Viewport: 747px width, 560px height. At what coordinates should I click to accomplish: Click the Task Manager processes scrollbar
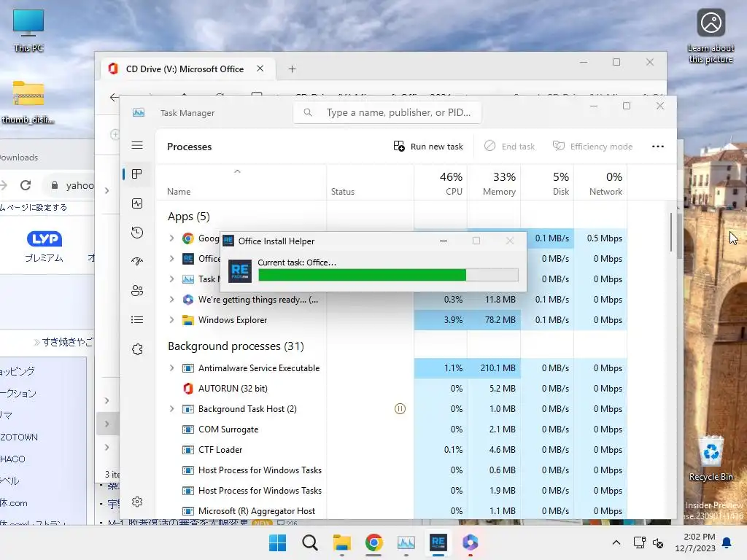tap(672, 232)
